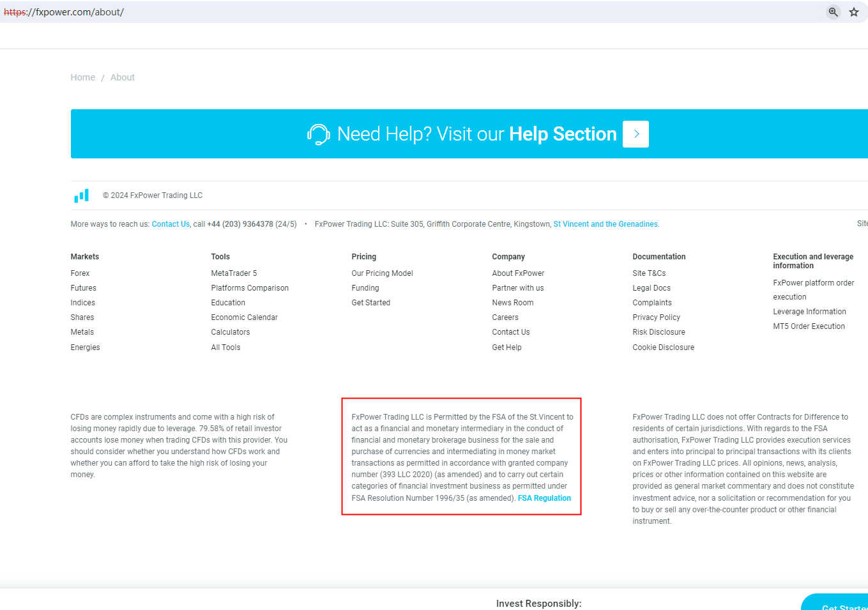Click the arrow button beside Help Section

point(636,134)
